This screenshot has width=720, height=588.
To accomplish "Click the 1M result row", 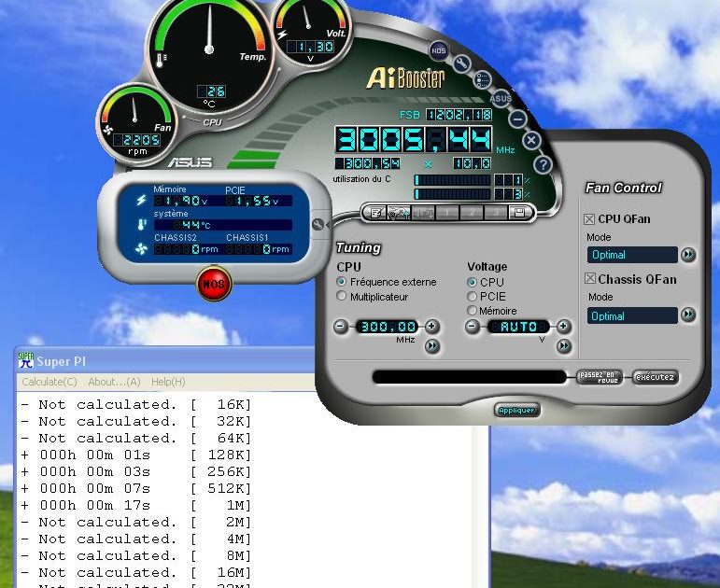I will [136, 505].
